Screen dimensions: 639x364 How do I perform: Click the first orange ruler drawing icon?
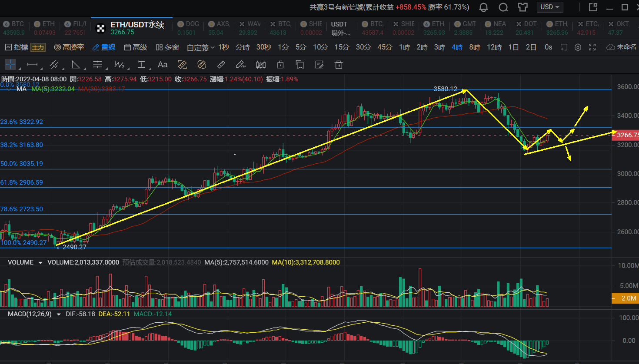tap(183, 65)
